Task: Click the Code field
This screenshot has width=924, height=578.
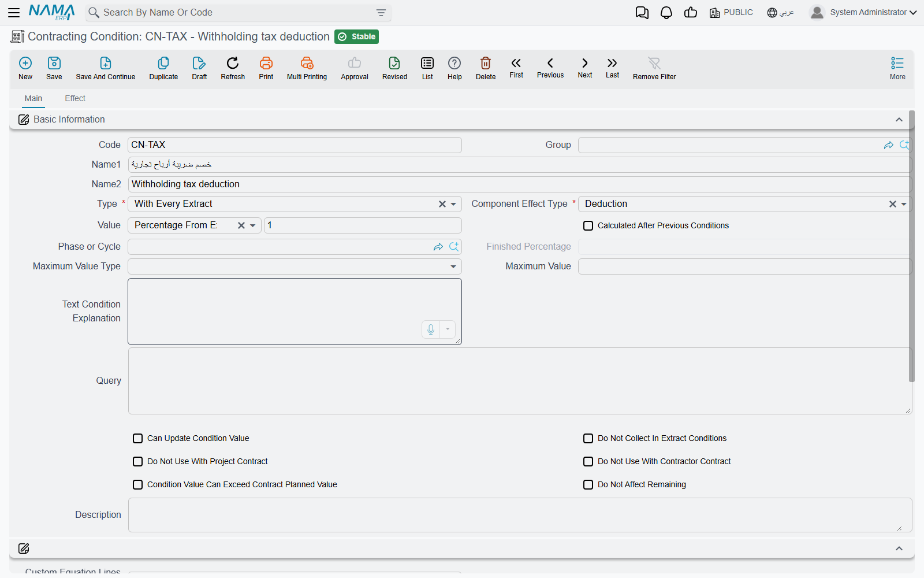Action: (x=295, y=145)
